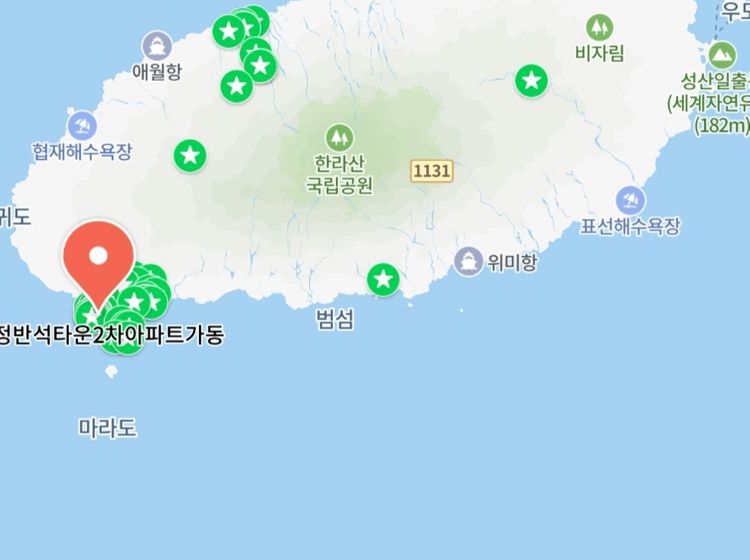Select the 한라산 국립공원 text label
Image resolution: width=750 pixels, height=560 pixels.
tap(340, 174)
